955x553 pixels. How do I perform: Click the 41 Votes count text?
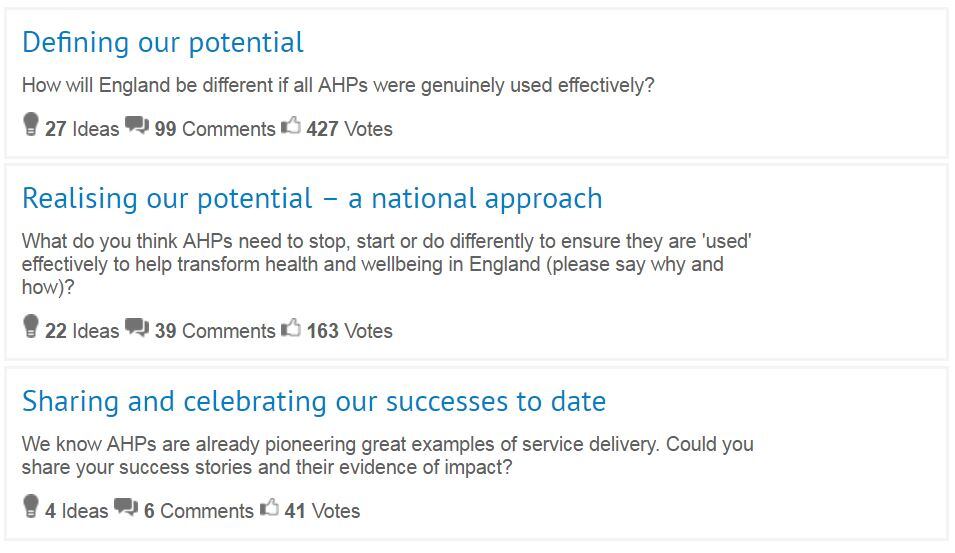[x=322, y=511]
